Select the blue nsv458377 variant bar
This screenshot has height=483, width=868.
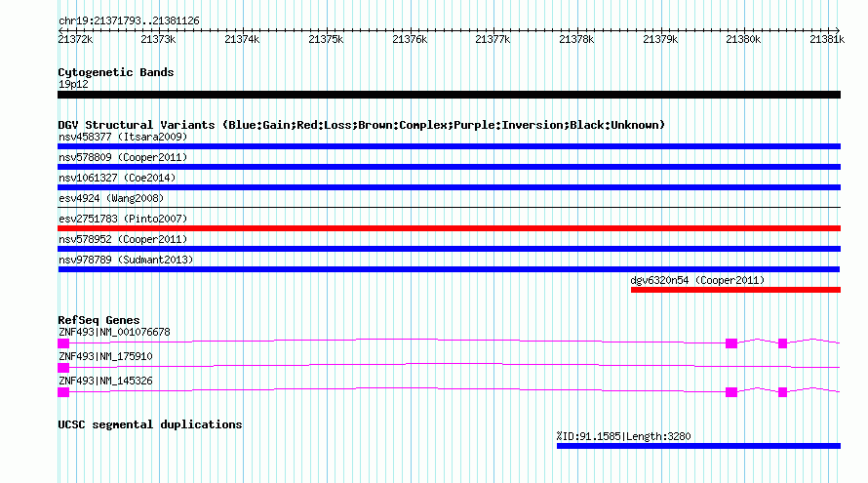click(x=449, y=146)
